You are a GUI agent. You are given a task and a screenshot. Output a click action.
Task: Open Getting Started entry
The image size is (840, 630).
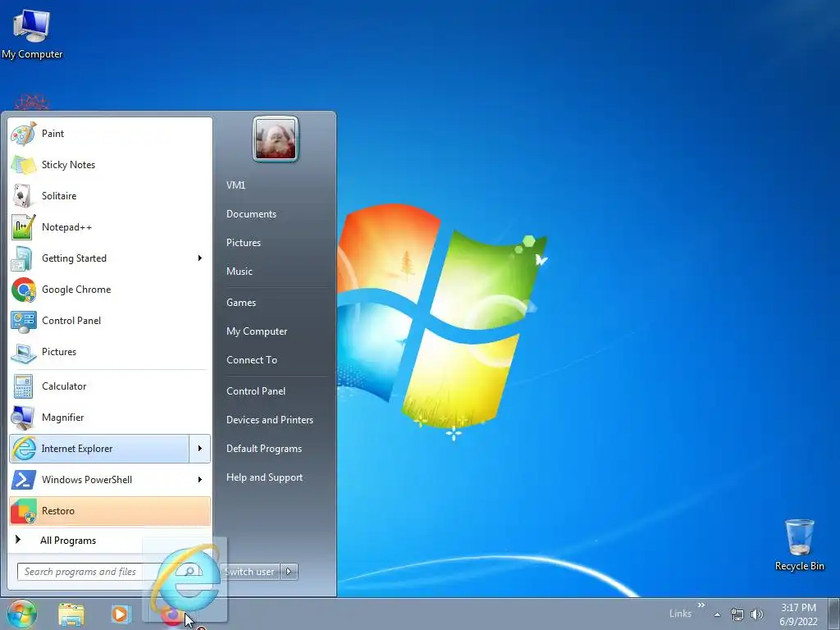[110, 258]
